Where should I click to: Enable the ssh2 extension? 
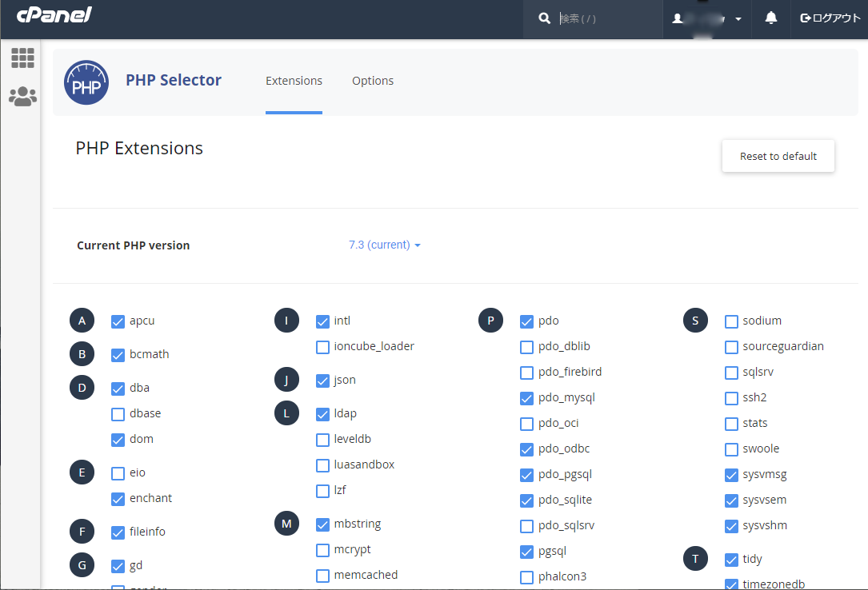coord(731,398)
